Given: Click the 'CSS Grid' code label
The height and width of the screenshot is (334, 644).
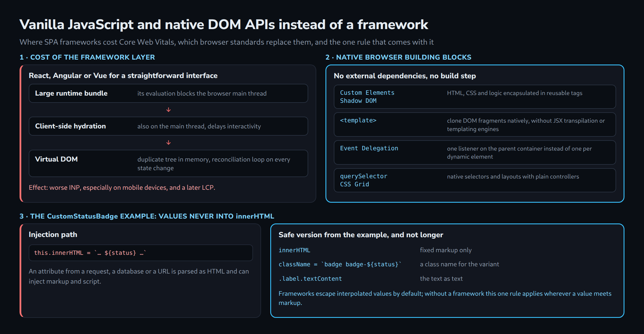Looking at the screenshot, I should point(354,184).
